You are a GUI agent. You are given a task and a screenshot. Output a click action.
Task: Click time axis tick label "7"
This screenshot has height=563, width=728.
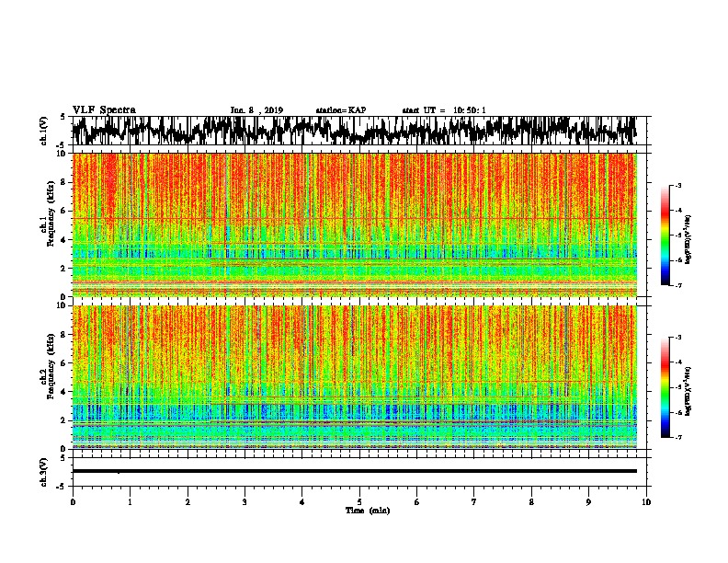[474, 502]
